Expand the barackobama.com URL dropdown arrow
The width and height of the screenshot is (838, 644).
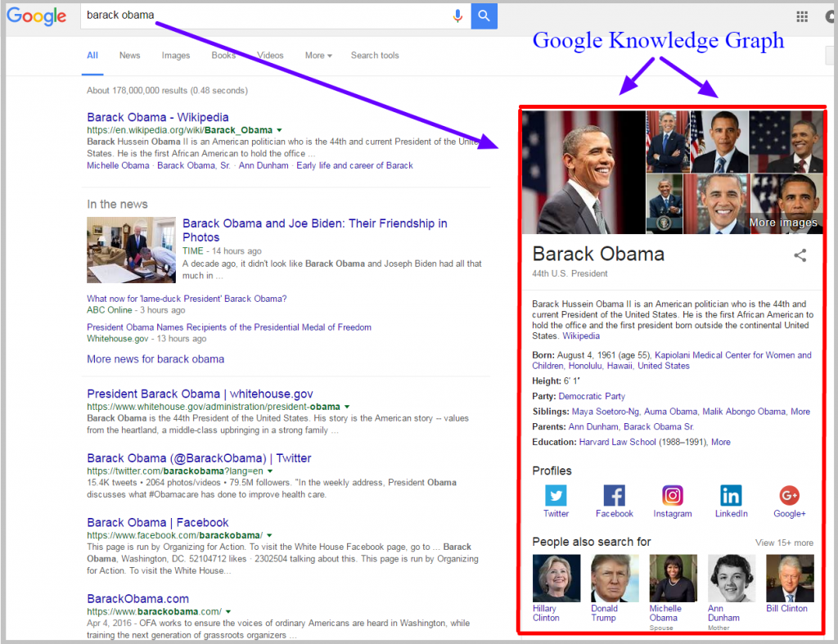click(228, 612)
